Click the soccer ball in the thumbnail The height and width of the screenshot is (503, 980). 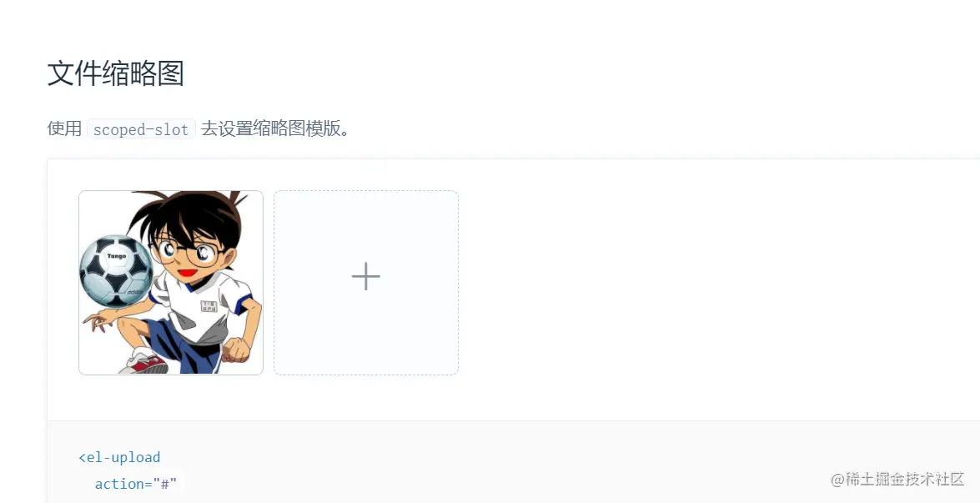click(116, 270)
